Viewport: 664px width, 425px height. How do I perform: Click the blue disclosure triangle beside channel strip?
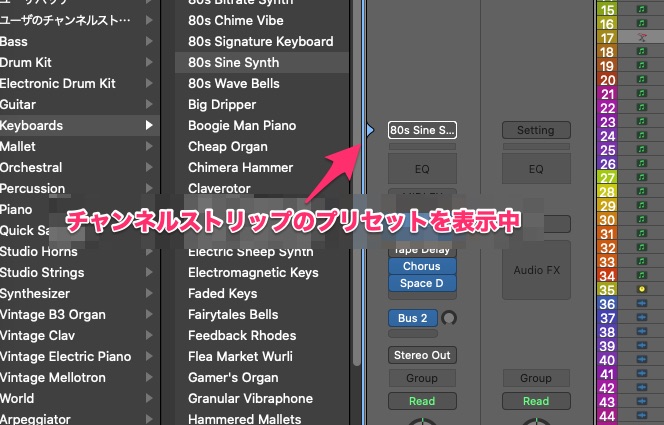370,130
